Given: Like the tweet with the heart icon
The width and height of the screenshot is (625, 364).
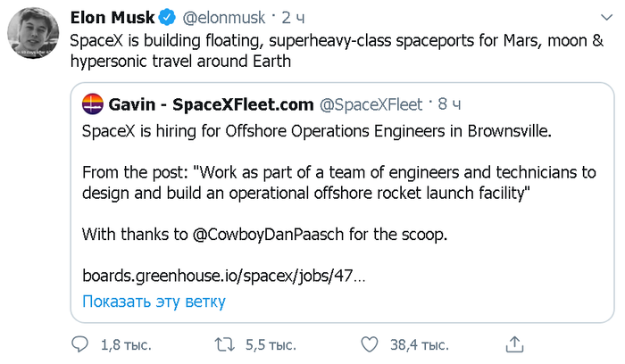Looking at the screenshot, I should [370, 343].
